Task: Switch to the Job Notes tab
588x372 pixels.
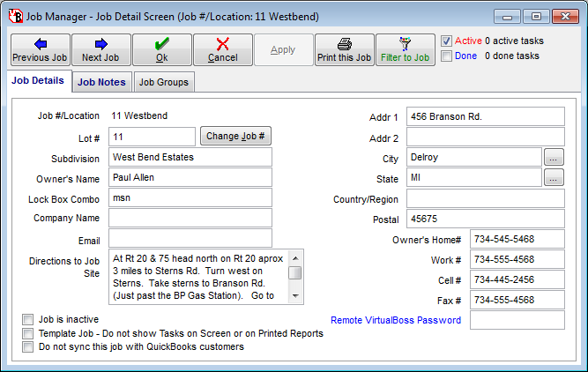Action: [x=101, y=82]
